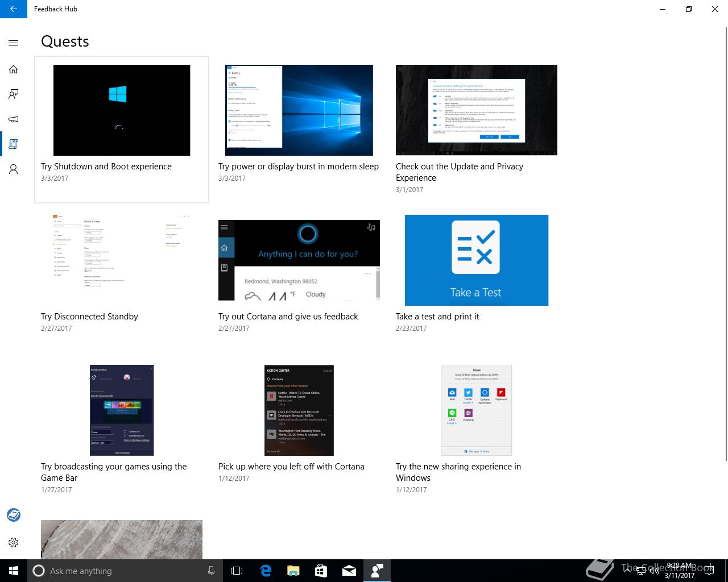Go back with the Feedback Hub arrow
This screenshot has height=582, width=728.
14,9
